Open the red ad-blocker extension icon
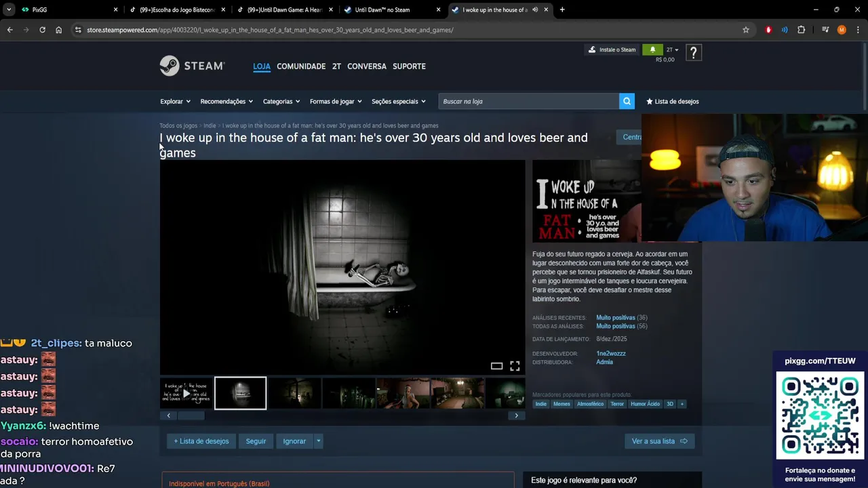 tap(768, 30)
